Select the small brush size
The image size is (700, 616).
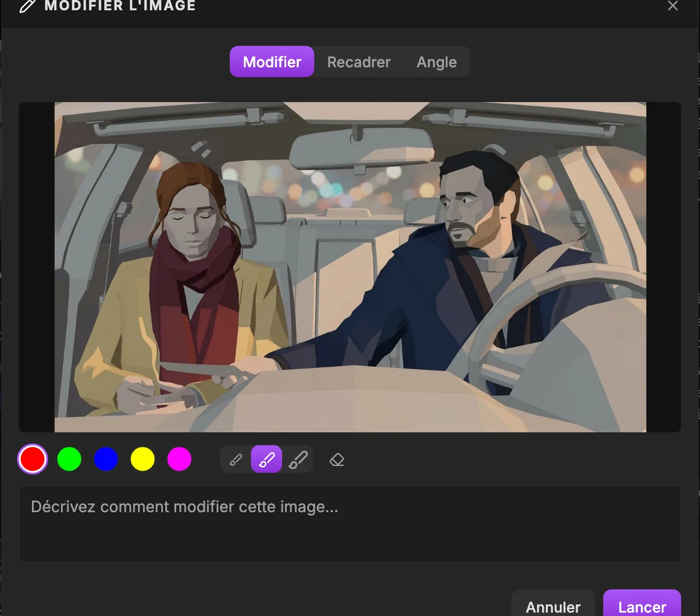coord(236,460)
